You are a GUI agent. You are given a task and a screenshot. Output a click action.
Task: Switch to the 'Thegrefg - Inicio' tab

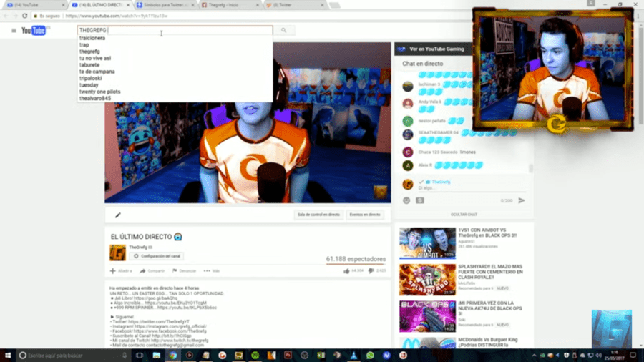point(229,5)
